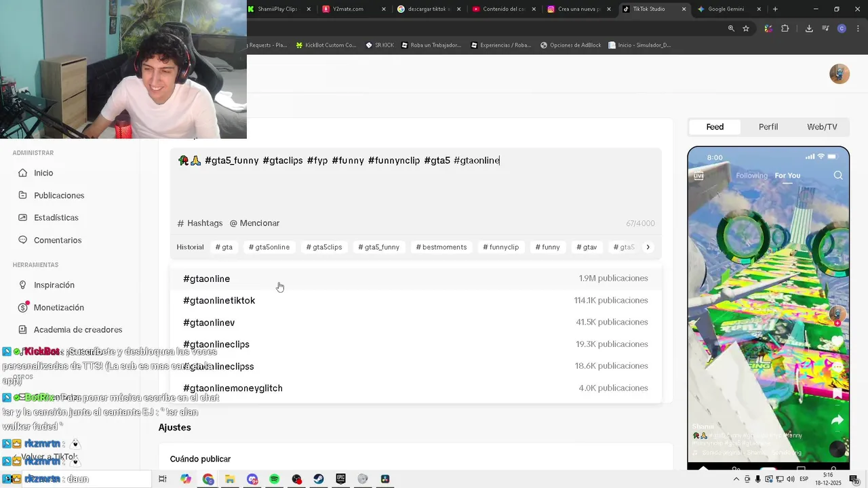Add the #gta5_funny history chip
The image size is (868, 488).
coord(378,247)
